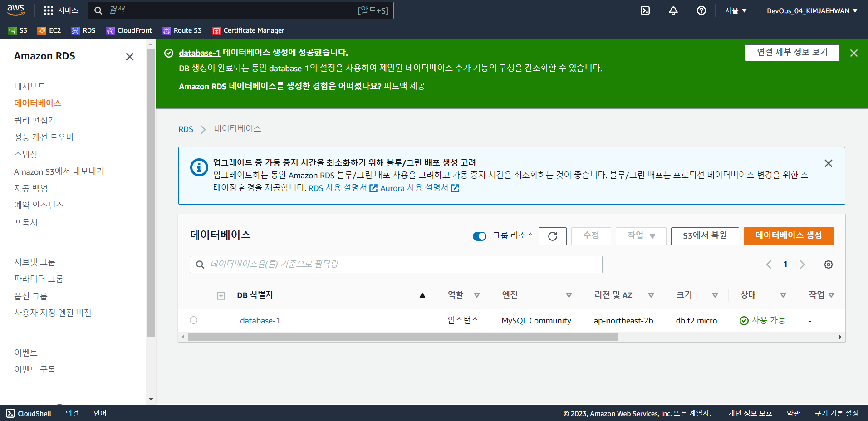Open the 작업 actions dropdown button
The width and height of the screenshot is (868, 421).
pyautogui.click(x=641, y=236)
